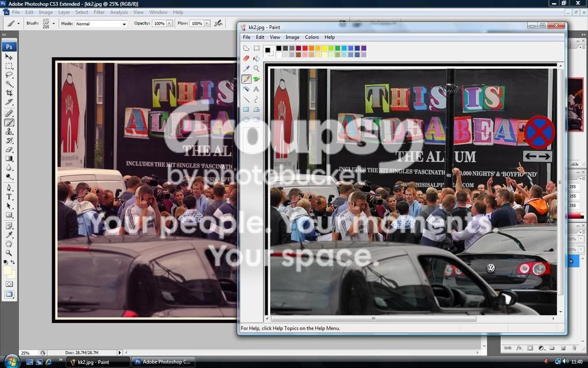Switch foreground and background colors in Photoshop

pos(13,262)
